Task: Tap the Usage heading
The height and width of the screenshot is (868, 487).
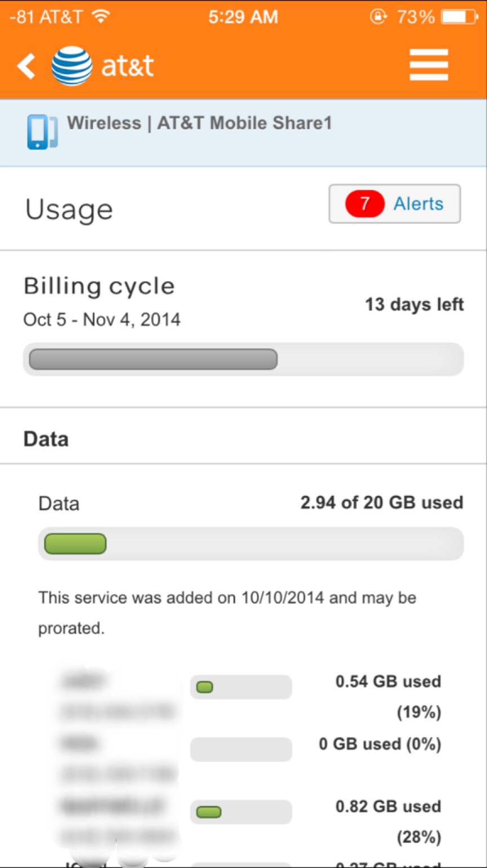Action: 69,209
